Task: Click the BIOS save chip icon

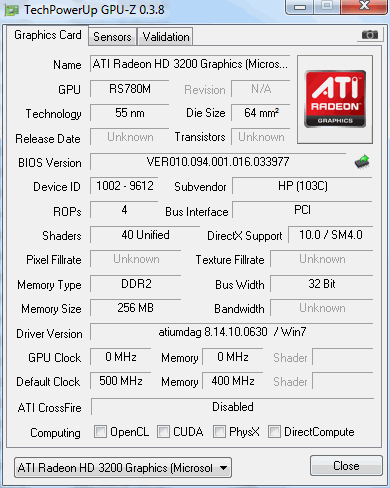Action: 362,162
